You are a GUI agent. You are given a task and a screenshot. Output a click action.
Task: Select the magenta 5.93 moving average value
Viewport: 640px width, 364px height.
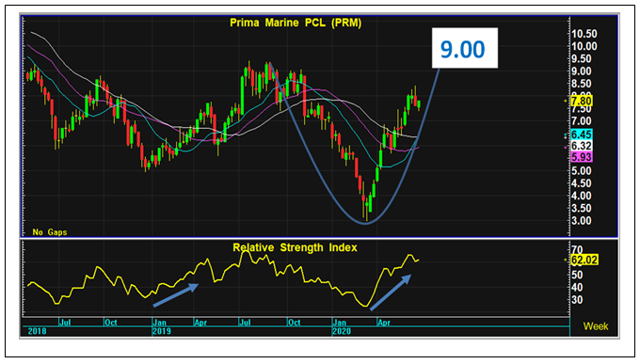582,157
